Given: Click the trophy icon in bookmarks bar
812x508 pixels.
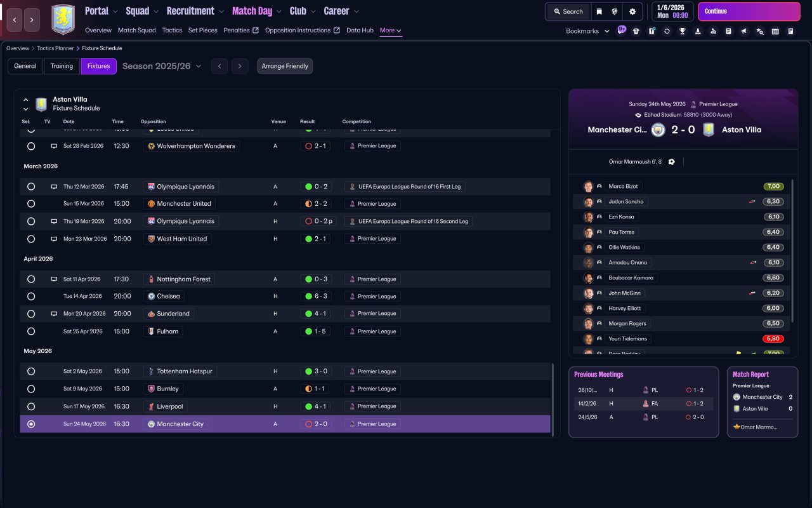Looking at the screenshot, I should [682, 31].
